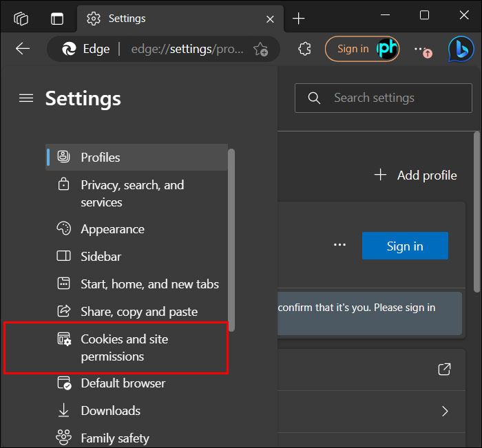
Task: Open Privacy, search, and services settings
Action: tap(137, 193)
